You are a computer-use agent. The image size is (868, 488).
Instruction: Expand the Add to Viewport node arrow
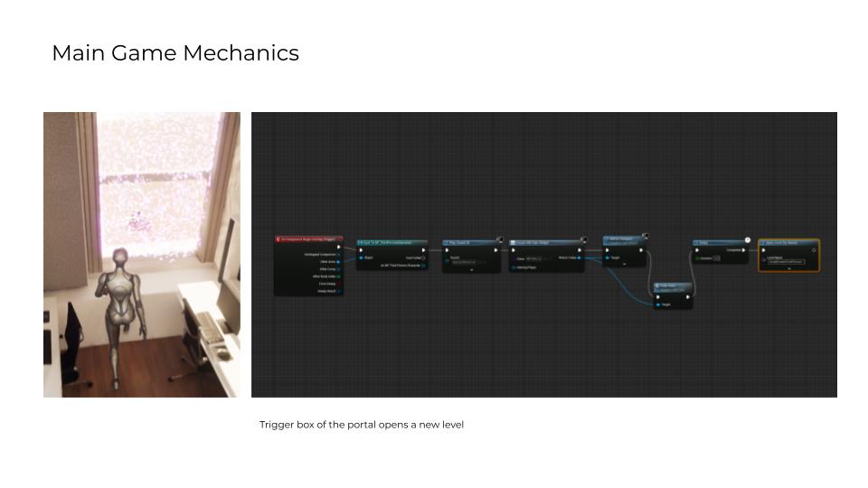[x=624, y=265]
